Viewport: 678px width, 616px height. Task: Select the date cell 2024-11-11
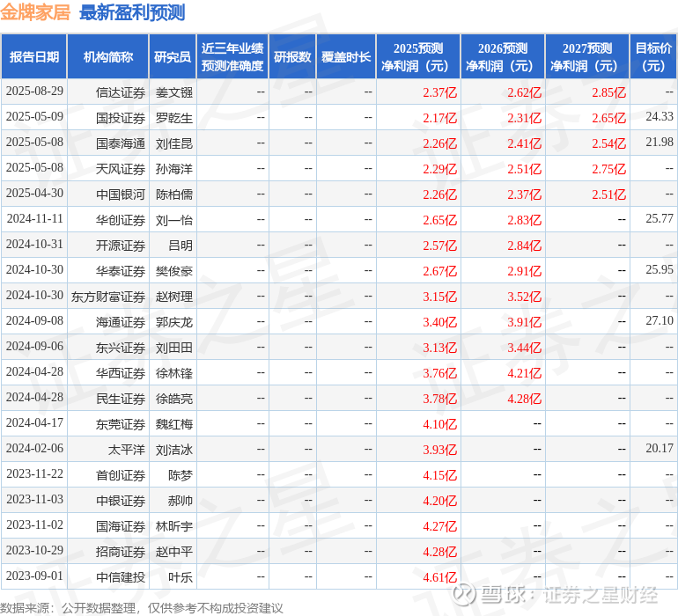tap(34, 219)
